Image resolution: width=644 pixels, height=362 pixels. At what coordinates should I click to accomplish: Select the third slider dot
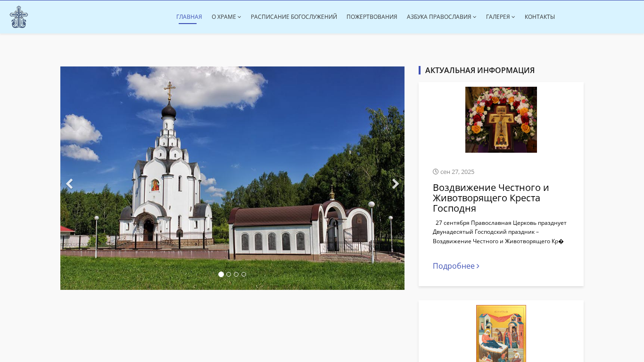coord(236,274)
